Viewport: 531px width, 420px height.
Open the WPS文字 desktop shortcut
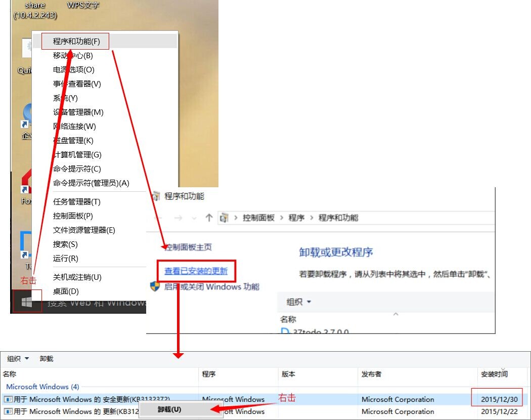coord(83,5)
